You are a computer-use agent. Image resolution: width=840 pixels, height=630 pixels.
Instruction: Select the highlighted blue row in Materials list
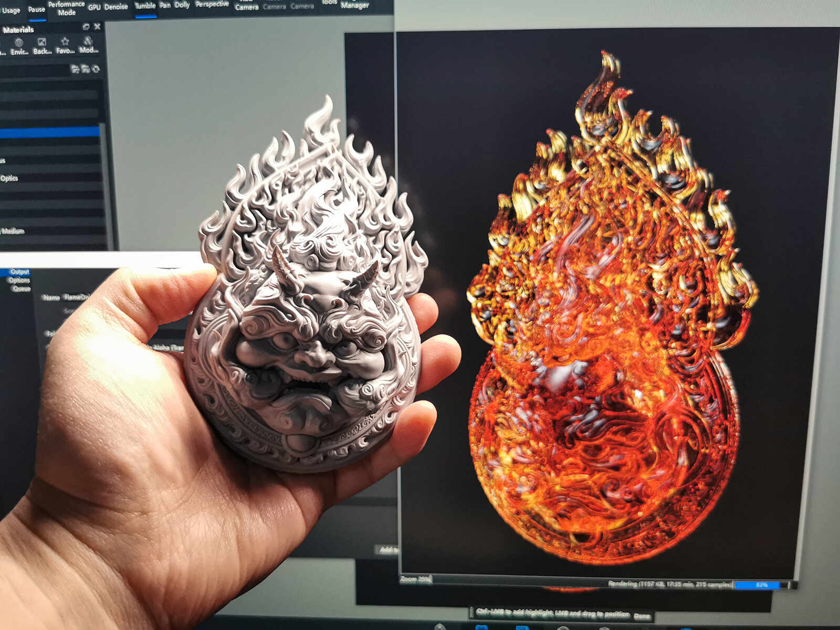[50, 132]
